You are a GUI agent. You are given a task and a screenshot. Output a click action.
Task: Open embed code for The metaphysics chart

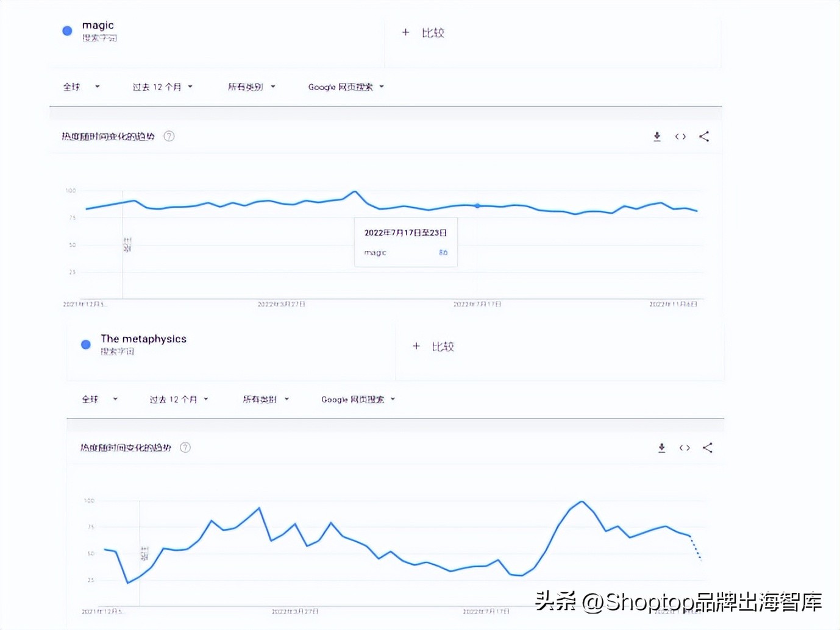pos(684,448)
